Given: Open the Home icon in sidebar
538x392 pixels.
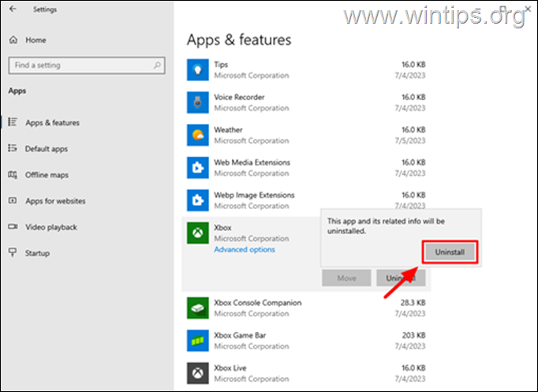Looking at the screenshot, I should tap(13, 39).
